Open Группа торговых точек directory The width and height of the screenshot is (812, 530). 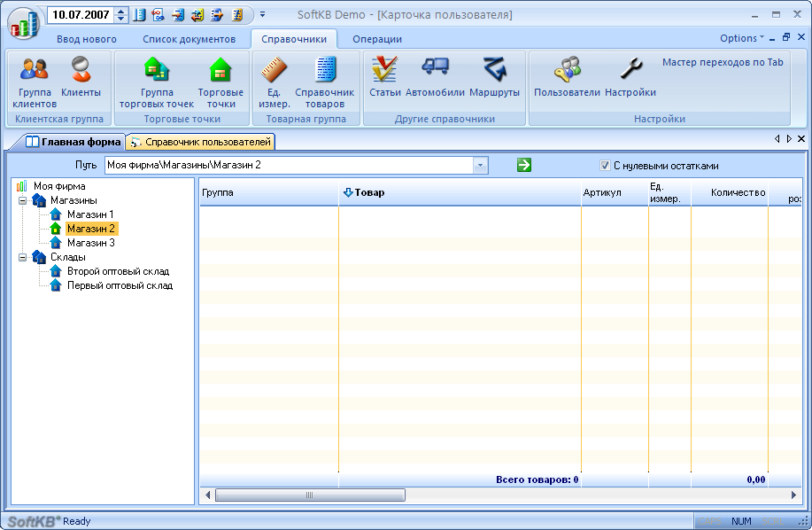(x=157, y=82)
